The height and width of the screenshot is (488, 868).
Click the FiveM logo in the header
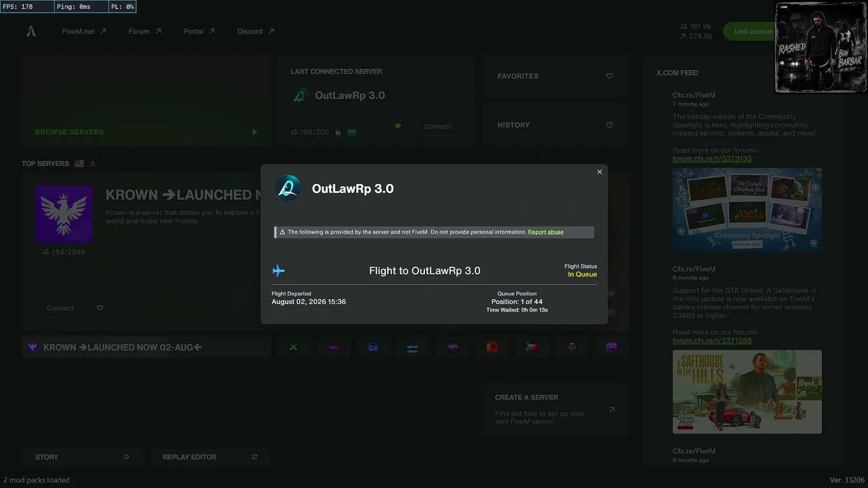pyautogui.click(x=31, y=31)
